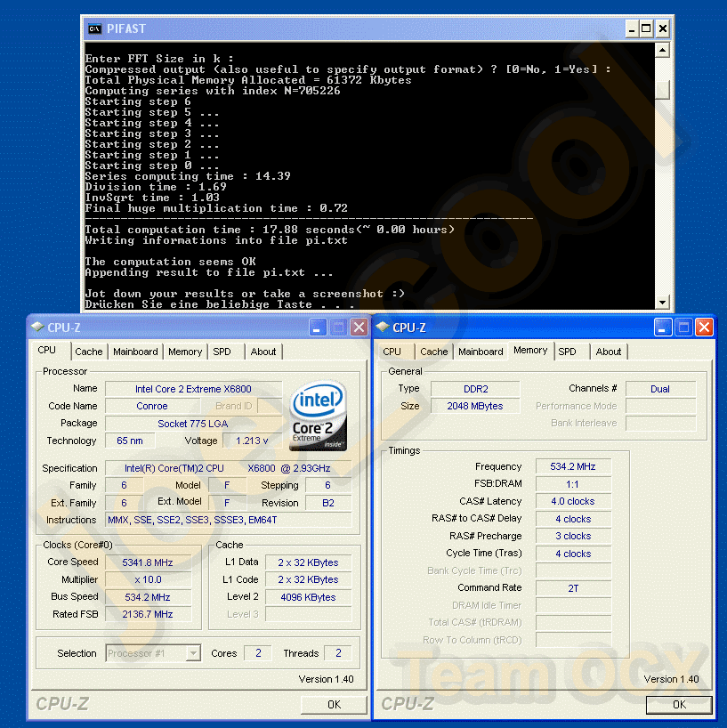Screen dimensions: 727x728
Task: Click the L1 Data value 2 x 32 KBytes
Action: point(308,562)
